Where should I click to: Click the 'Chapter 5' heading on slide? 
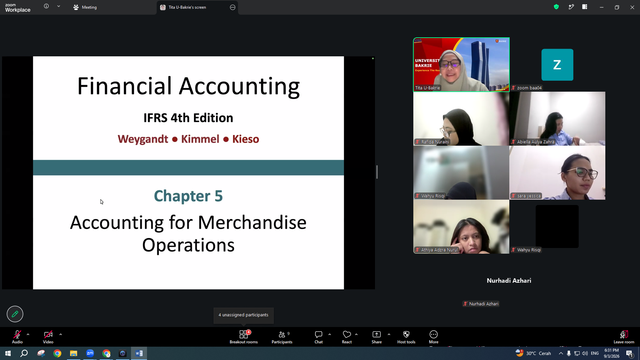pos(188,196)
